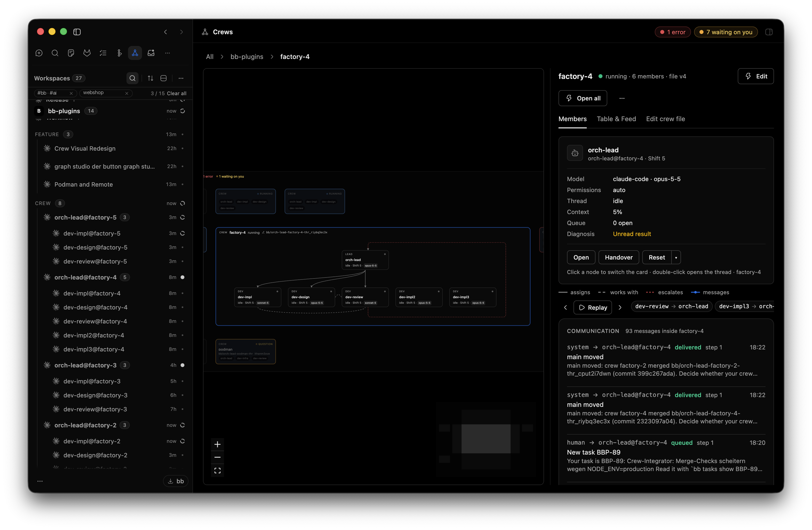Click the Open all button
This screenshot has width=812, height=530.
point(582,98)
